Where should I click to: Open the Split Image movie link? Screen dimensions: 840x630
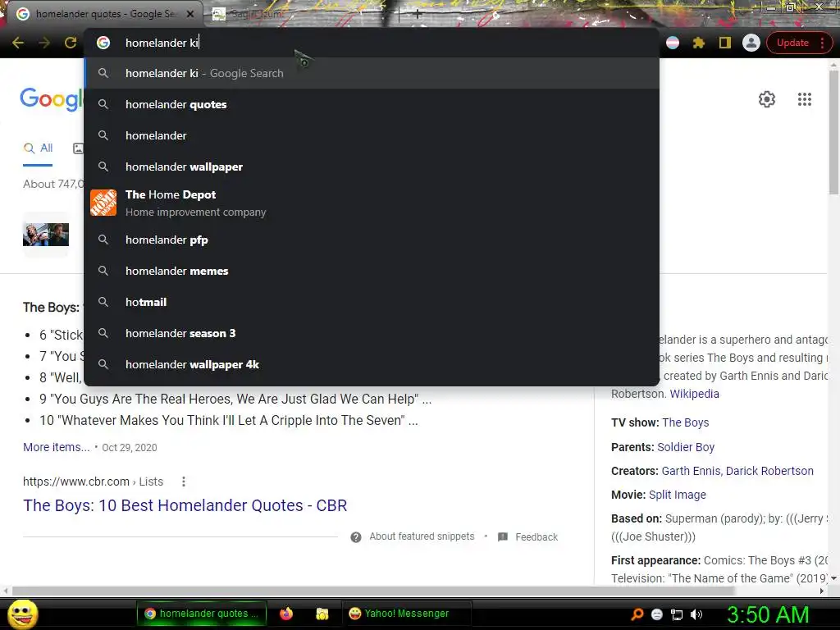(x=677, y=495)
